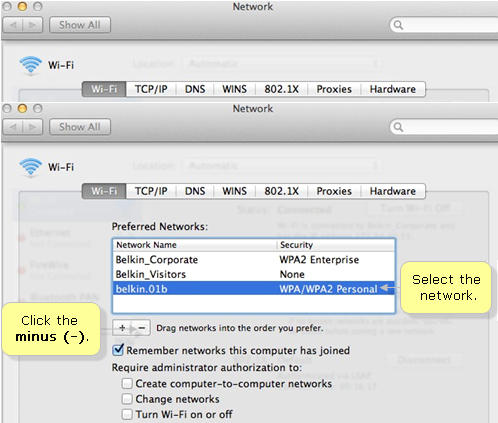Minimize the upper Network window
This screenshot has height=423, width=498.
click(x=22, y=7)
